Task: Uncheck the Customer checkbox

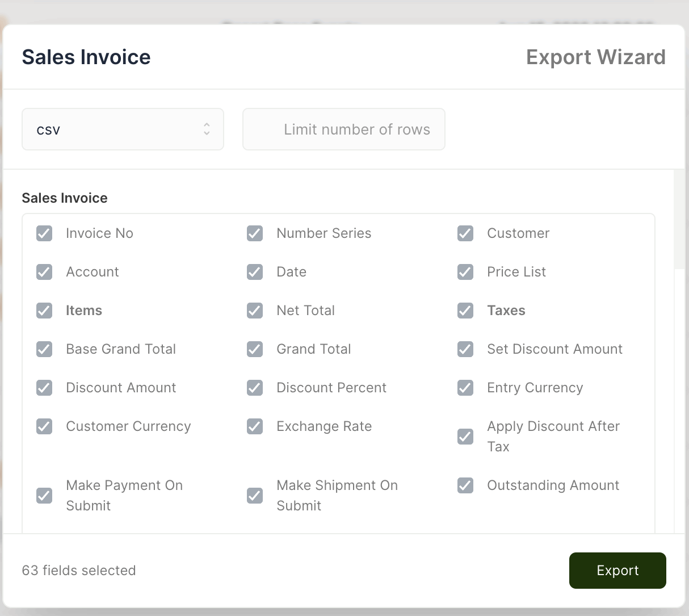Action: coord(465,233)
